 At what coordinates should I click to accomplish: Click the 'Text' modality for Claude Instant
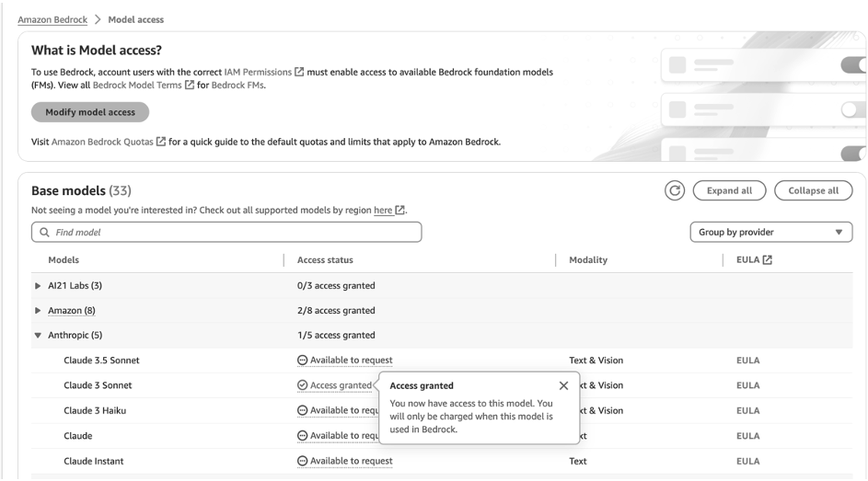tap(578, 461)
